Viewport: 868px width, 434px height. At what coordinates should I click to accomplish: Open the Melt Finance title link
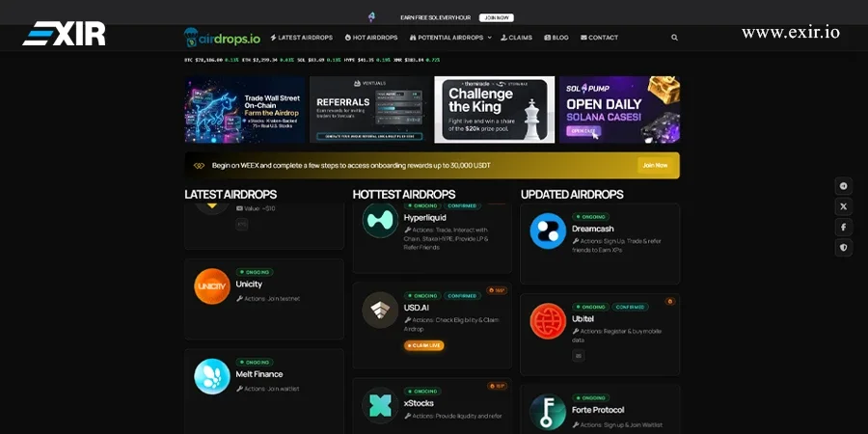[259, 374]
